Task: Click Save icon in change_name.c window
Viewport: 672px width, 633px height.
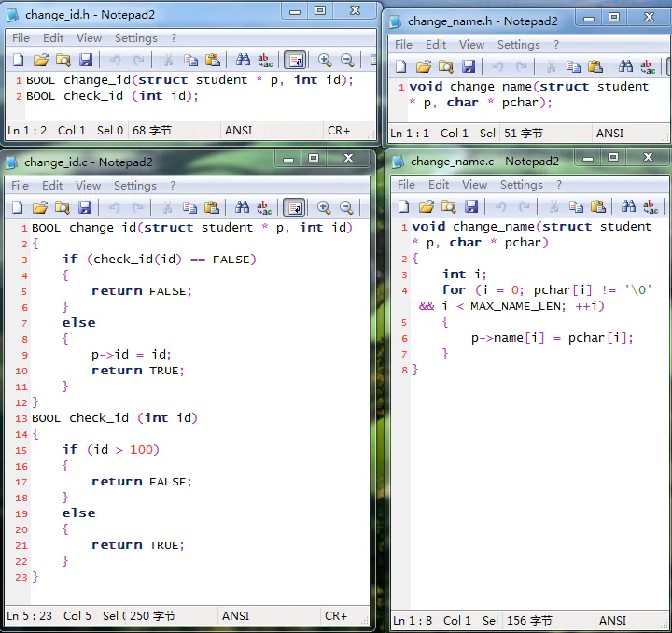Action: (471, 206)
